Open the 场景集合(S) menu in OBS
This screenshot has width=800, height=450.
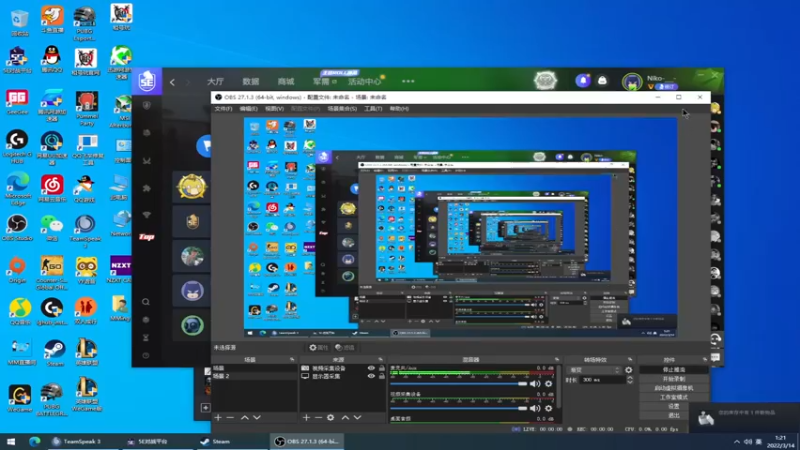point(342,109)
